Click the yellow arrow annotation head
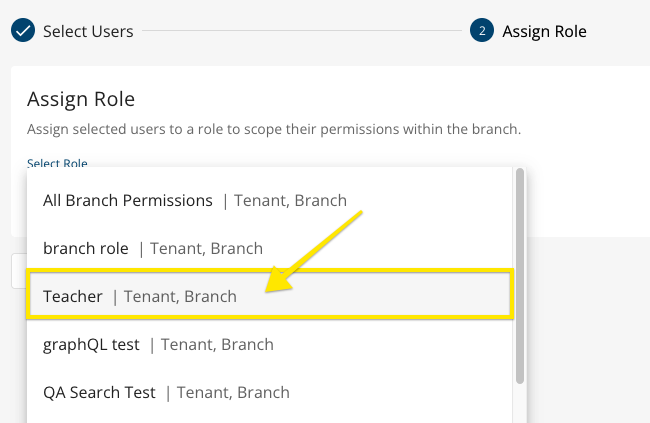The height and width of the screenshot is (423, 650). pyautogui.click(x=279, y=279)
